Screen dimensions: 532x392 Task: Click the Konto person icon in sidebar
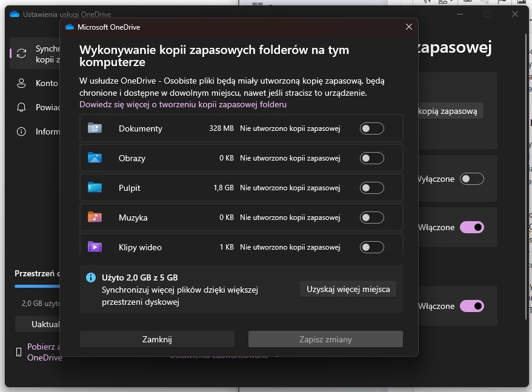point(22,83)
